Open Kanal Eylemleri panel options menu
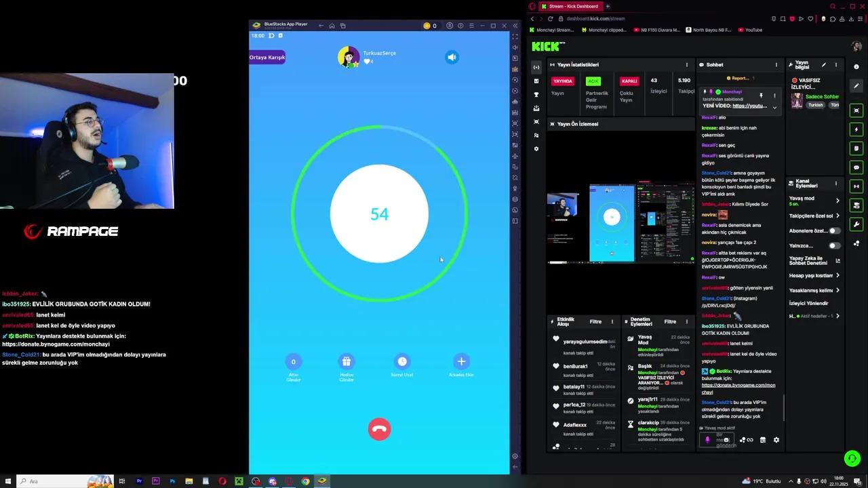The height and width of the screenshot is (488, 868). (836, 183)
